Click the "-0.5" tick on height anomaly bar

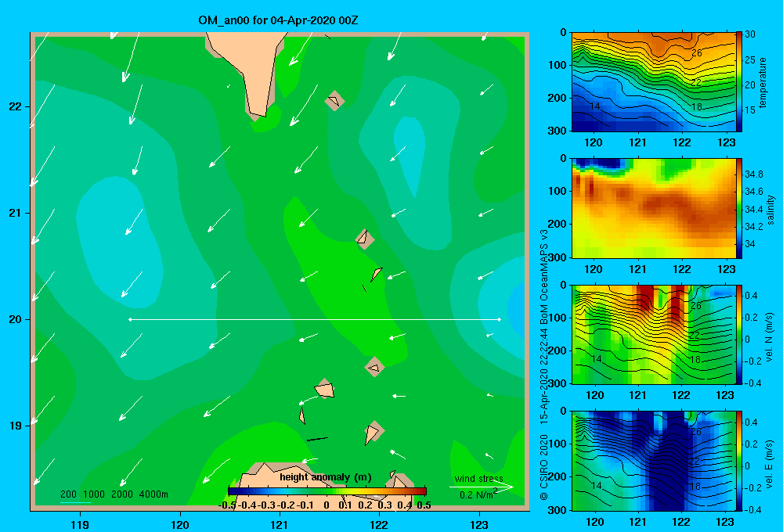tap(227, 505)
